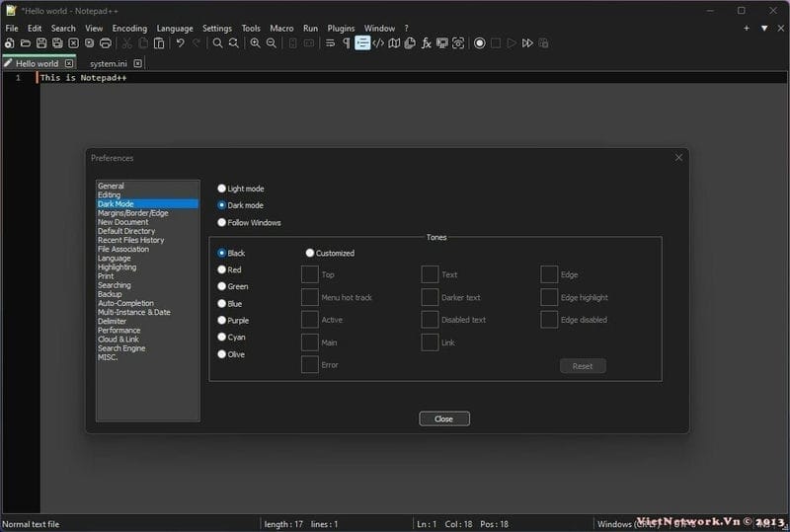Toggle Show All Characters pilcrow icon
This screenshot has width=790, height=532.
click(347, 43)
